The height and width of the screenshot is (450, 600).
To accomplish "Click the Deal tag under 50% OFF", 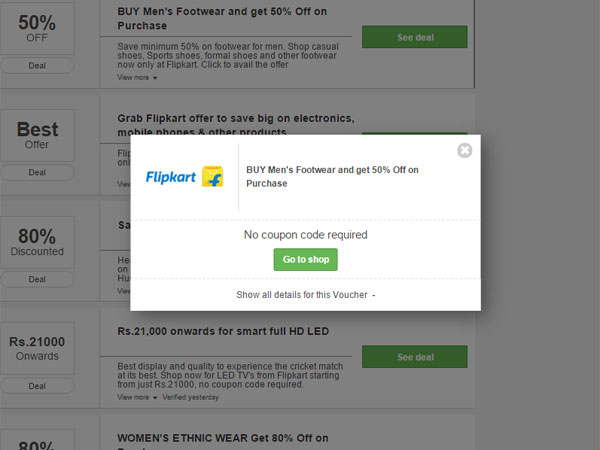I will [x=37, y=65].
